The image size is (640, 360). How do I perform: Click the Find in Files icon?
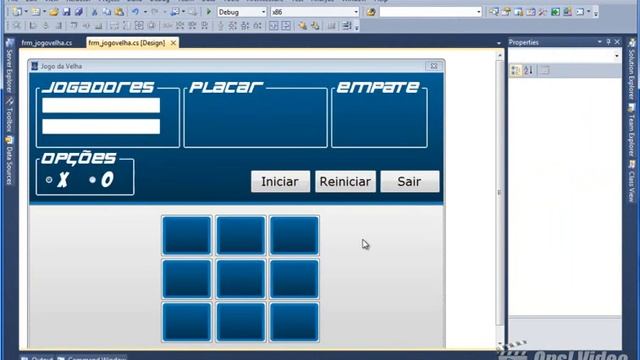click(371, 12)
